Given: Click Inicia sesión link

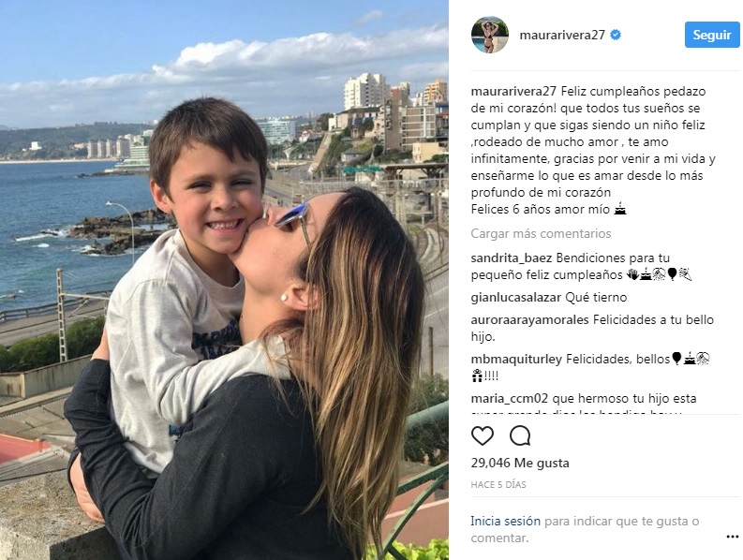Looking at the screenshot, I should pyautogui.click(x=505, y=522).
